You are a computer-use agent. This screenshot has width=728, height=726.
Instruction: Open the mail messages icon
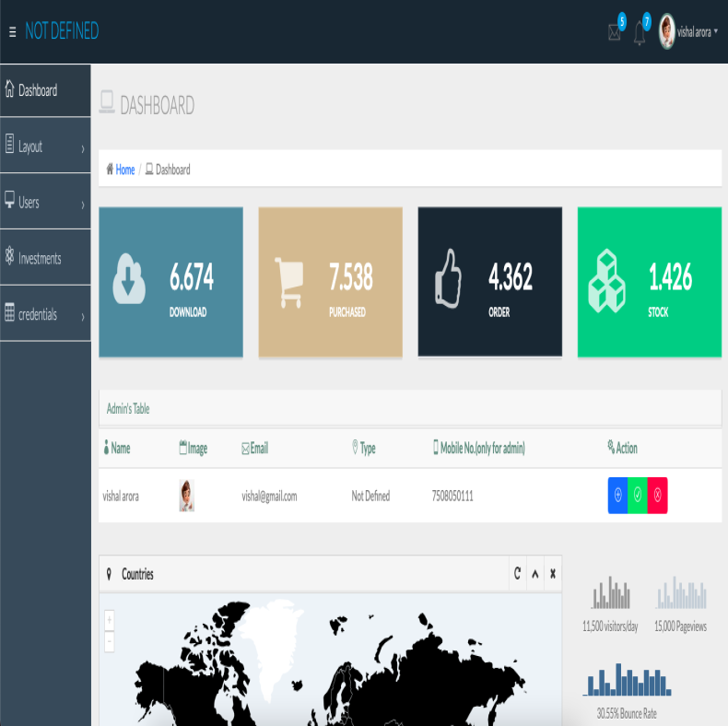[x=615, y=32]
